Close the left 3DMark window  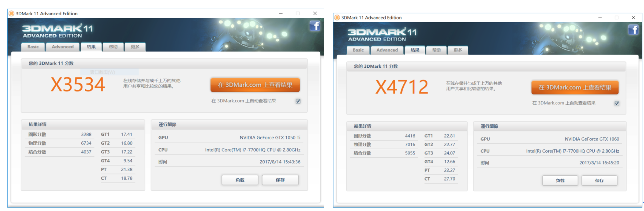click(x=315, y=13)
